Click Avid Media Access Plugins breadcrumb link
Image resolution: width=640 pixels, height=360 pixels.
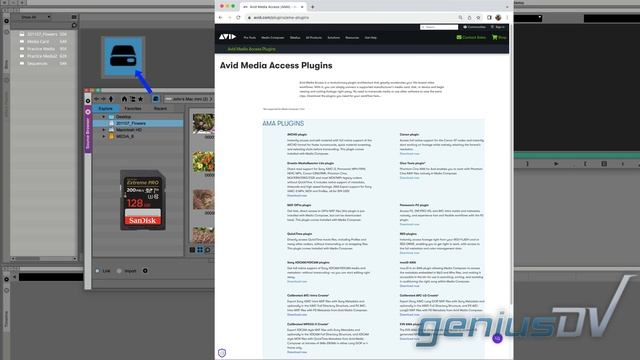[251, 49]
